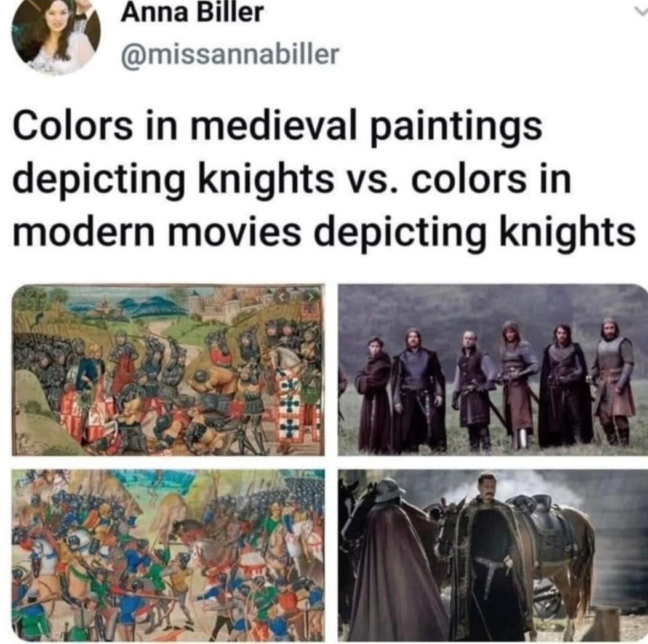Open the movie still of six standing knights
This screenshot has height=644, width=648.
492,370
